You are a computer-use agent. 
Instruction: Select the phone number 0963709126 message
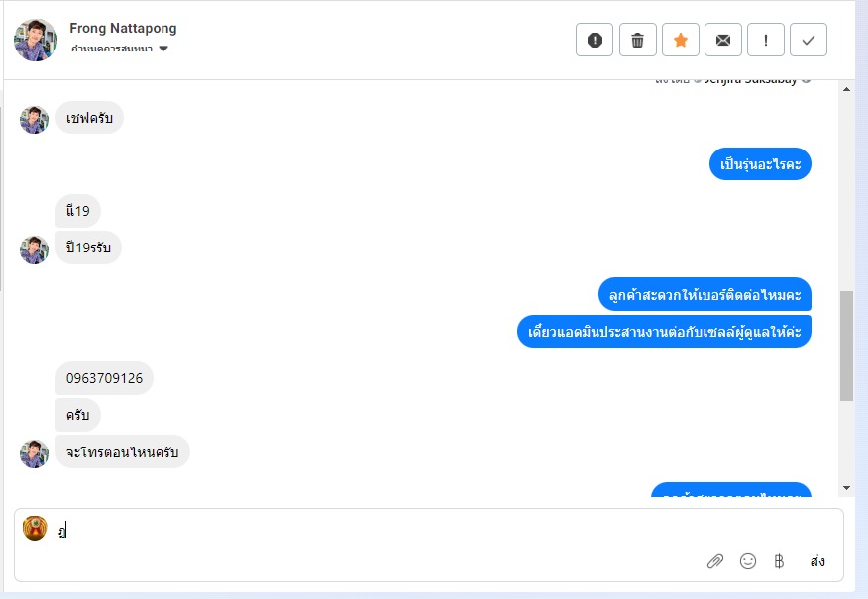click(105, 378)
